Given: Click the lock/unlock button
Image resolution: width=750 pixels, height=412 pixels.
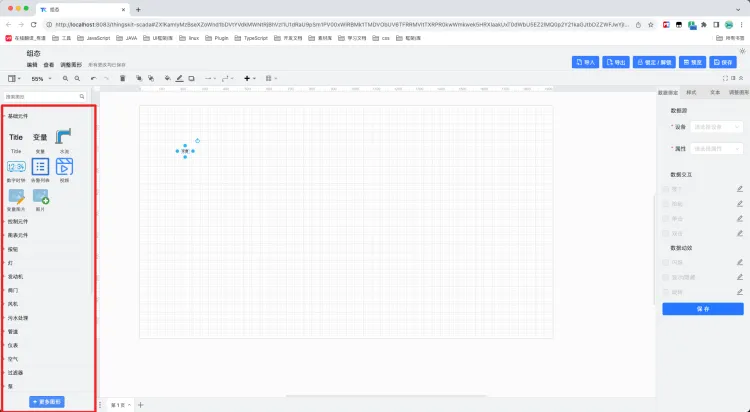Looking at the screenshot, I should click(654, 62).
